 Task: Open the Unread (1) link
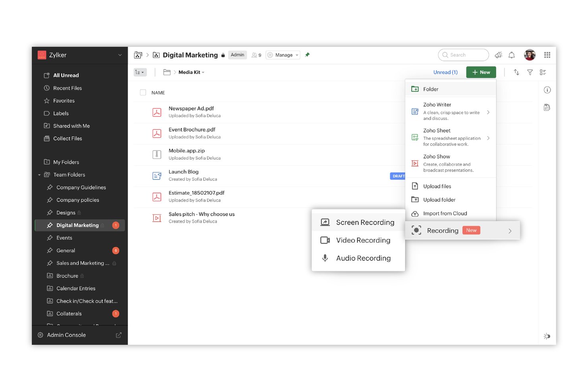tap(445, 72)
